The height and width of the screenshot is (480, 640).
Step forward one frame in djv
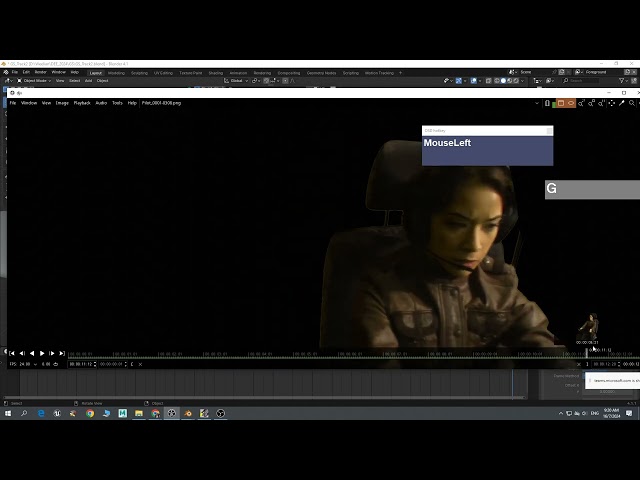pos(52,353)
